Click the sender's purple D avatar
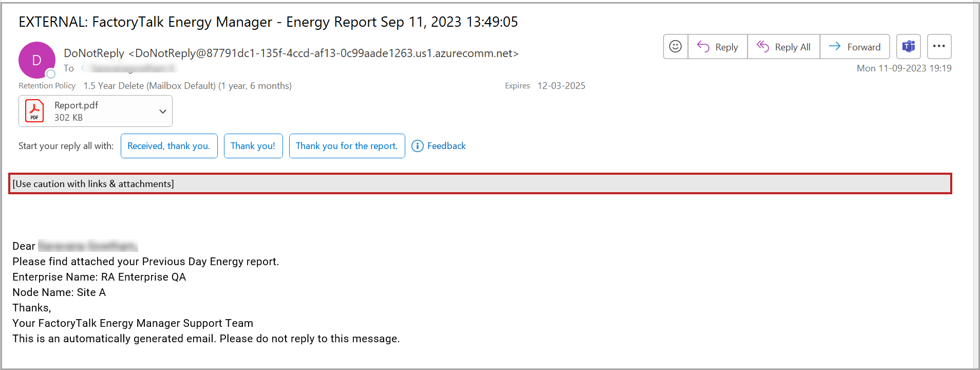 click(x=36, y=60)
